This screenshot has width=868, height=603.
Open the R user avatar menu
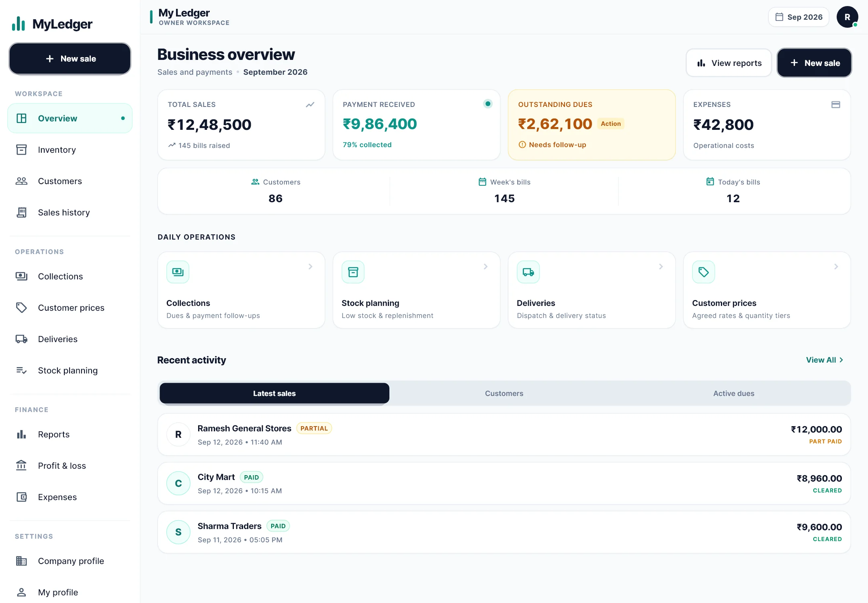[847, 17]
